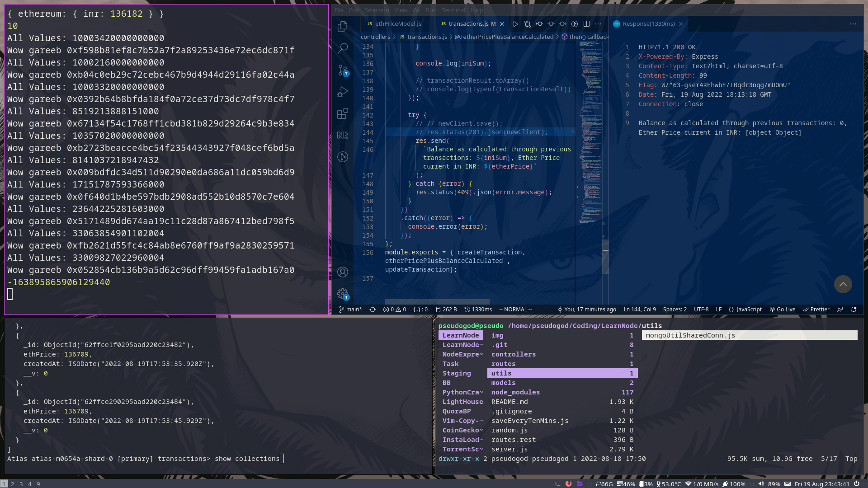The image size is (868, 488).
Task: Select the controllers folder in ranger
Action: click(562, 354)
